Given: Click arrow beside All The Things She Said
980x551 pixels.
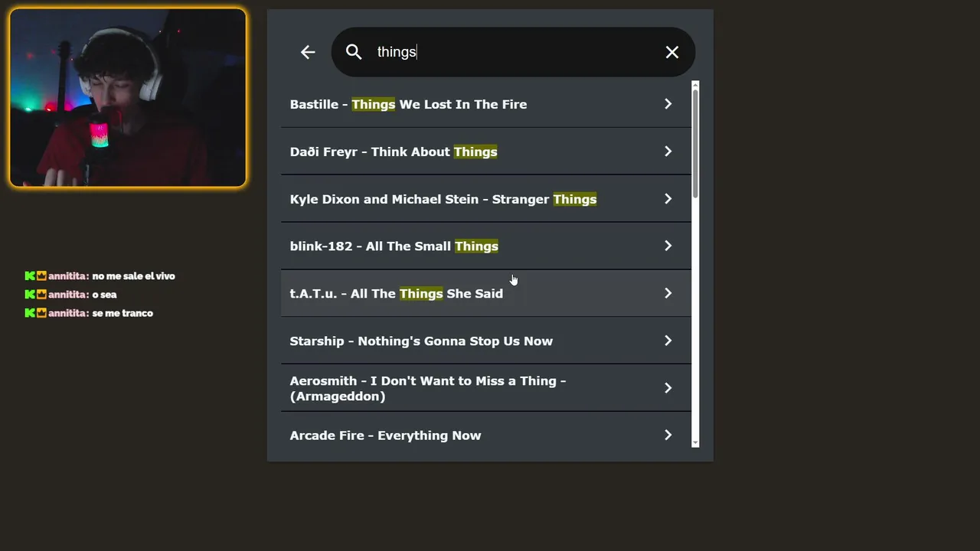Looking at the screenshot, I should (x=668, y=293).
